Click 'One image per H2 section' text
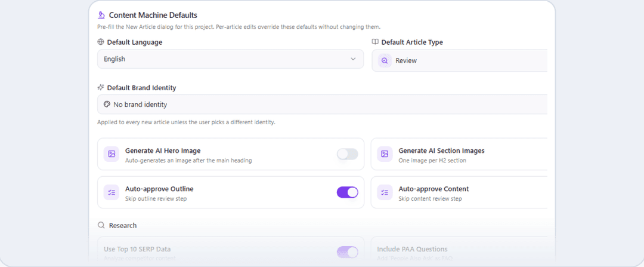 coord(432,161)
